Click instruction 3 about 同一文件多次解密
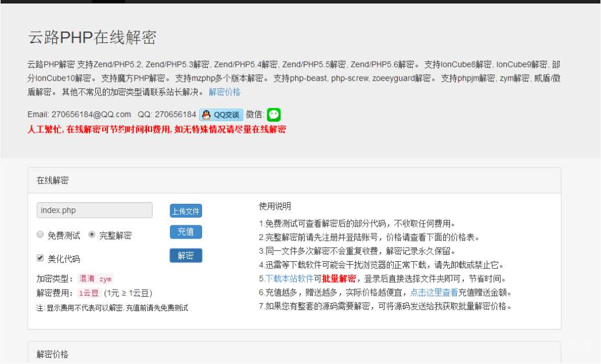Viewport: 601px width, 364px height. point(357,251)
